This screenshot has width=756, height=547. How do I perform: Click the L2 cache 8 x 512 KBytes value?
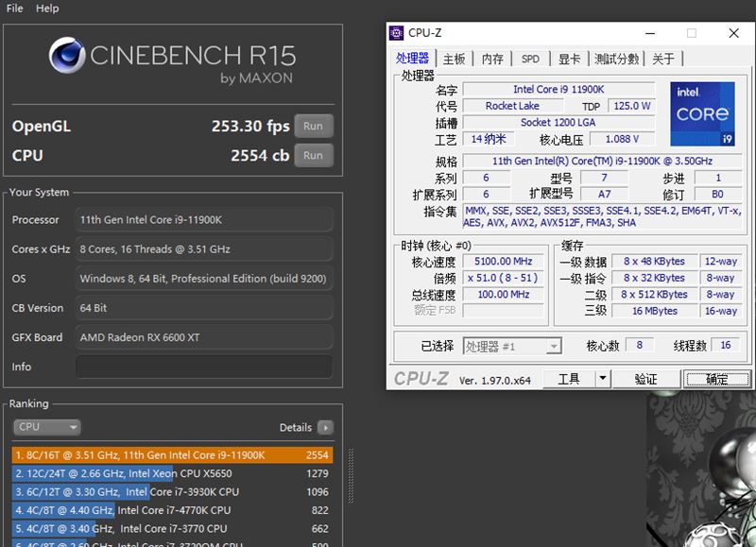tap(654, 294)
